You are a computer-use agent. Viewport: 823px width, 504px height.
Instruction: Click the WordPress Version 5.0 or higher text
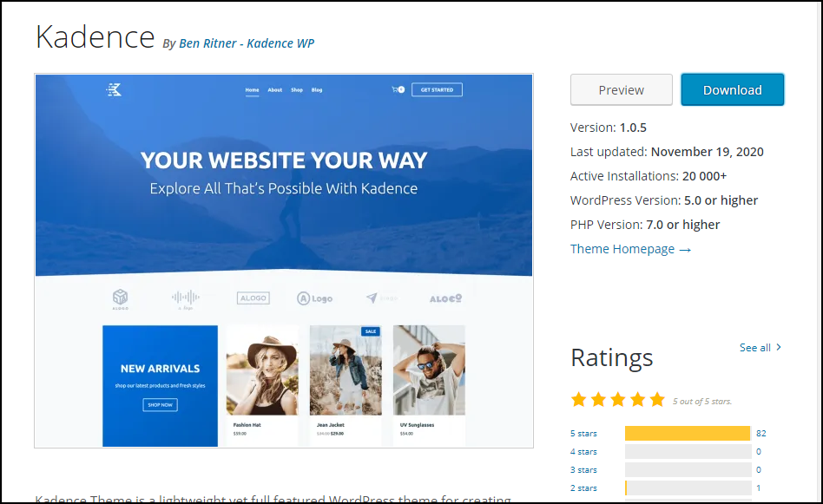coord(664,200)
